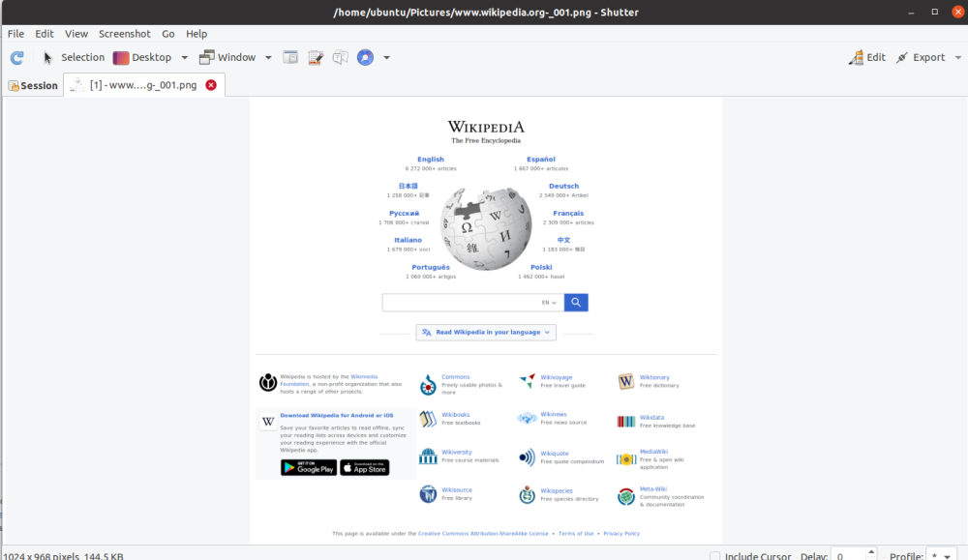968x560 pixels.
Task: Export the current screenshot
Action: [923, 57]
